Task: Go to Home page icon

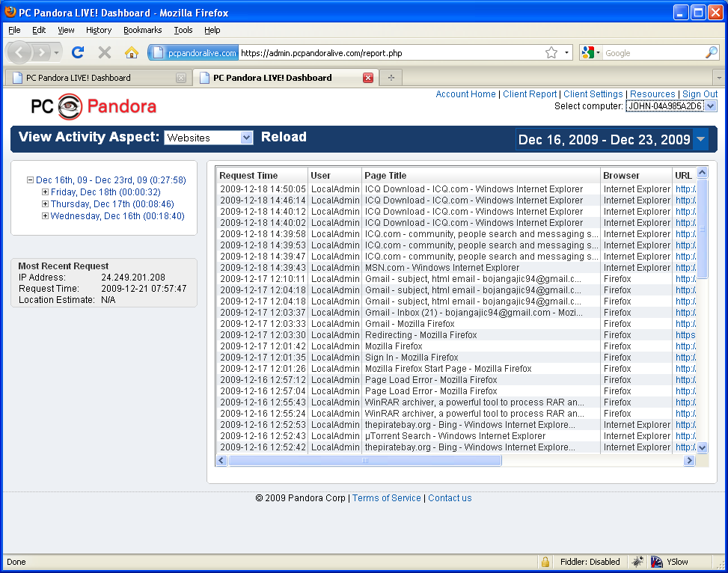Action: tap(132, 52)
